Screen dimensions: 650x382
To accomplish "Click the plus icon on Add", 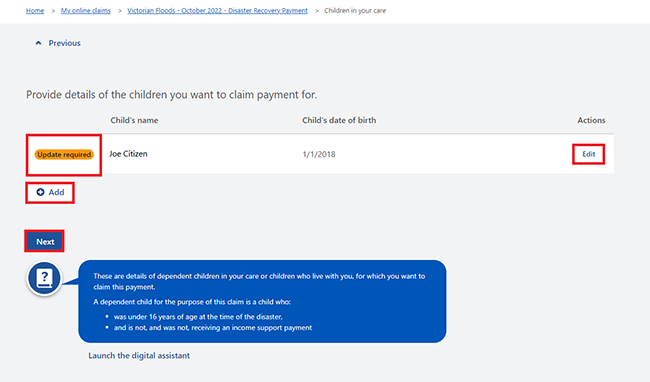I will click(x=40, y=192).
